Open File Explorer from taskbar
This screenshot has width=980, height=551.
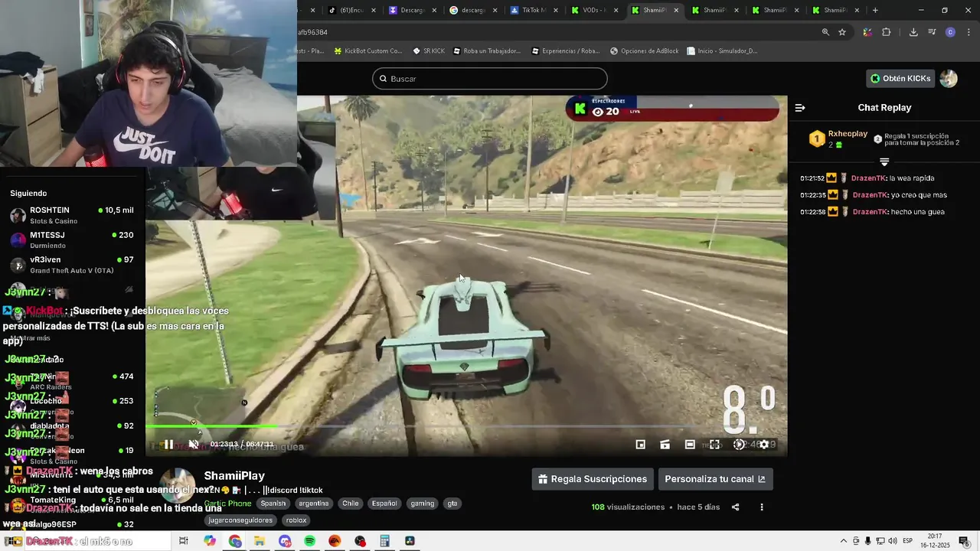click(x=260, y=541)
